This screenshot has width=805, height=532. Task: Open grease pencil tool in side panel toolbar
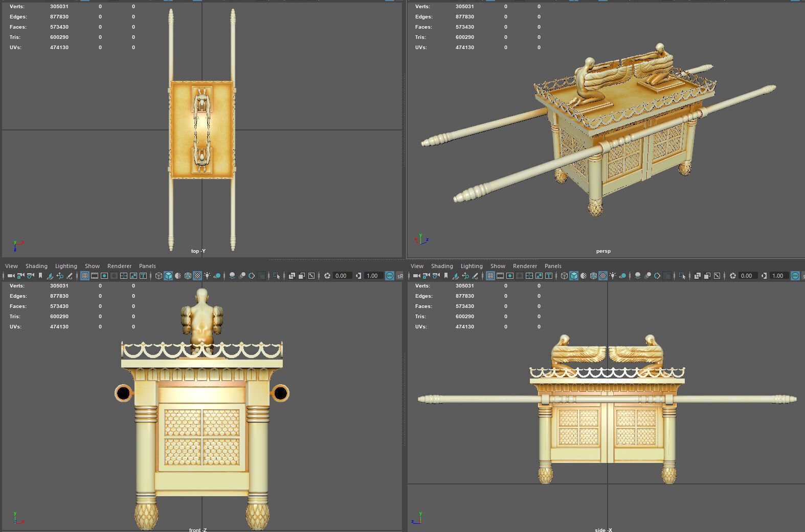[475, 276]
